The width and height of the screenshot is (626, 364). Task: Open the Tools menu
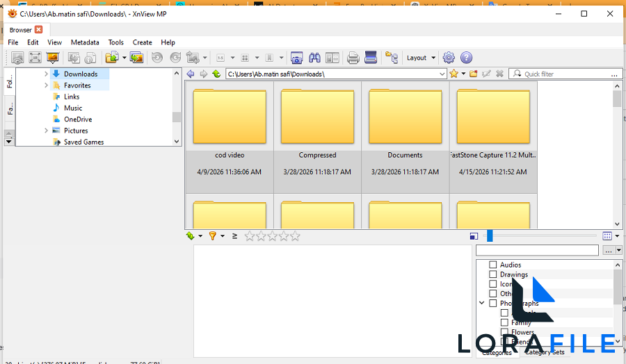click(x=115, y=42)
